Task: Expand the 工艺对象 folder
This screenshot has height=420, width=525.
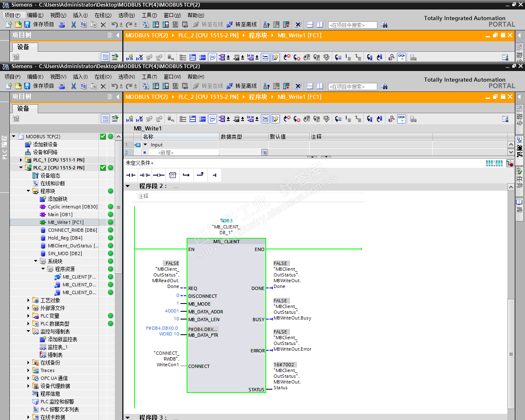Action: point(28,300)
